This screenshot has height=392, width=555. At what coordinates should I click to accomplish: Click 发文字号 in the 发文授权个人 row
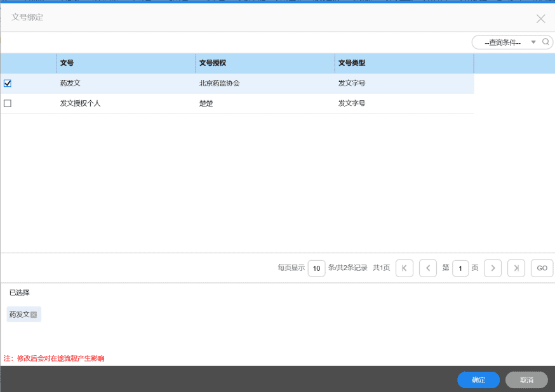click(351, 103)
